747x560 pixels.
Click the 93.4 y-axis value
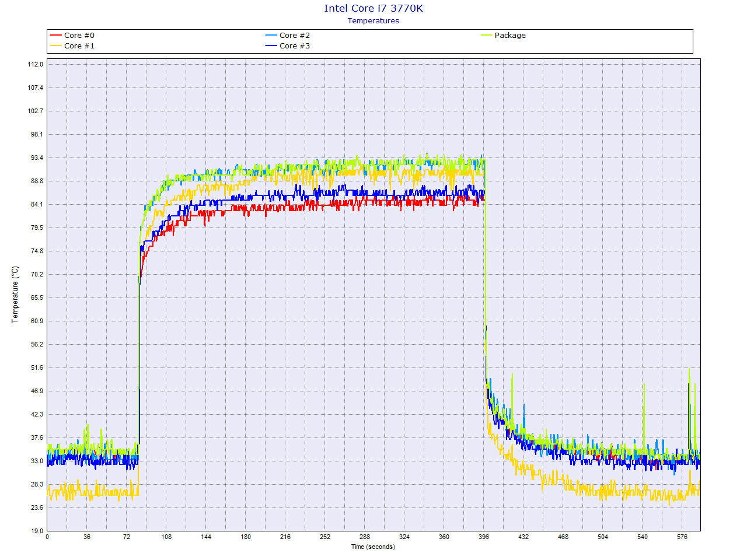tap(37, 157)
